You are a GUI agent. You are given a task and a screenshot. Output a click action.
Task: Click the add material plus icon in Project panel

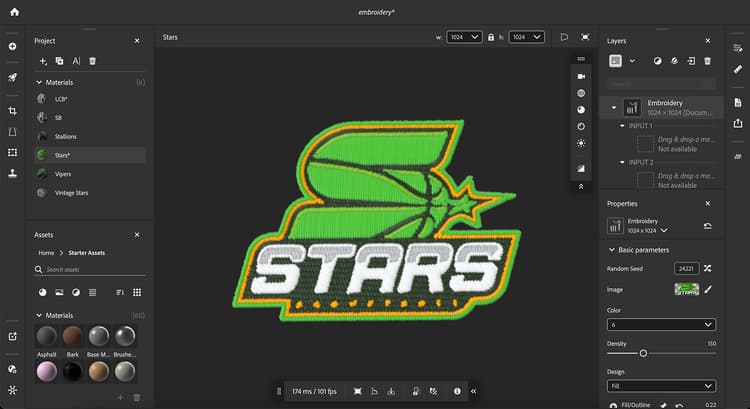[43, 61]
